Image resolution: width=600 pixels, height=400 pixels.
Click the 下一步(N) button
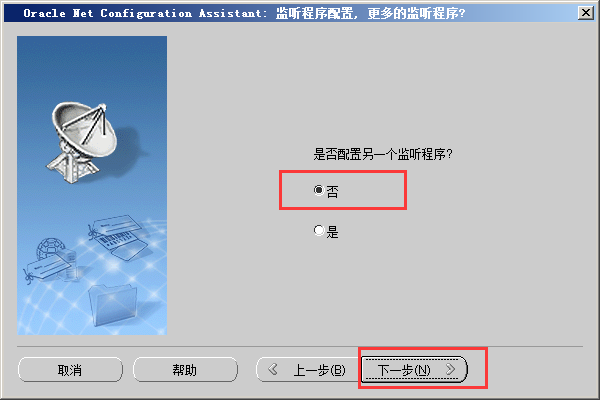click(x=414, y=369)
